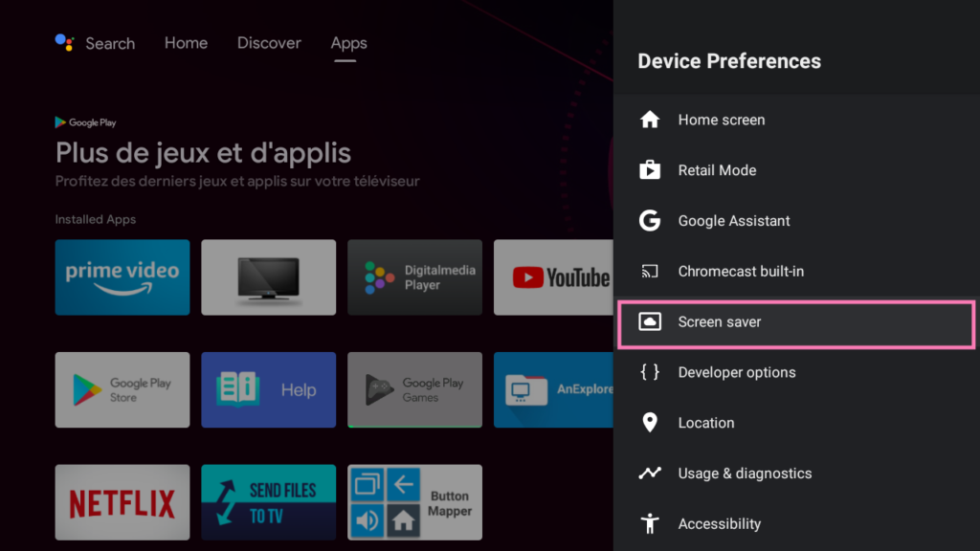Click the Device Preferences panel title
980x551 pixels.
(x=729, y=61)
